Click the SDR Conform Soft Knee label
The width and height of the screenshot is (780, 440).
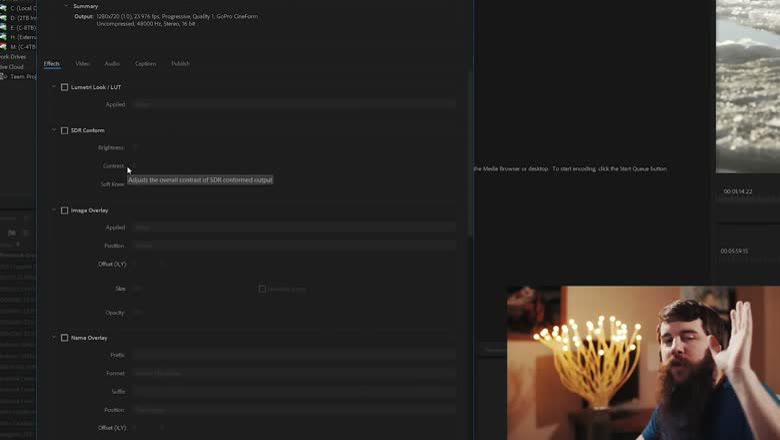[112, 184]
